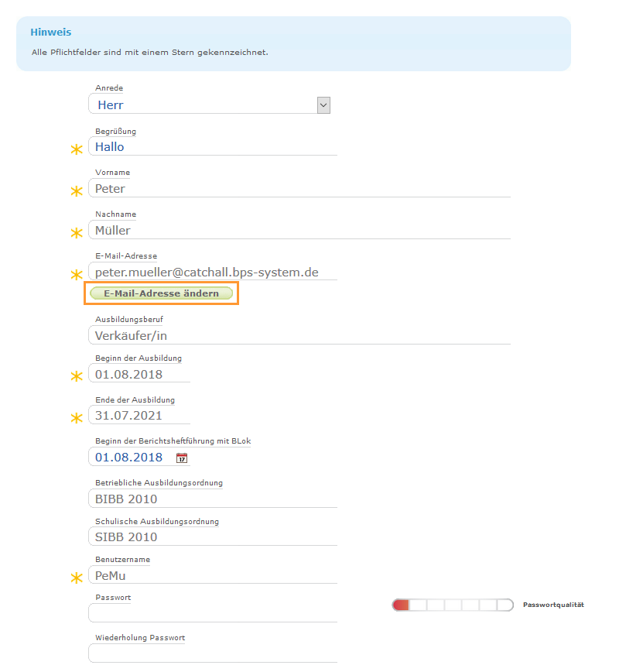Viewport: 626px width, 672px height.
Task: Open the Anrede dropdown showing Herr
Action: click(x=209, y=105)
